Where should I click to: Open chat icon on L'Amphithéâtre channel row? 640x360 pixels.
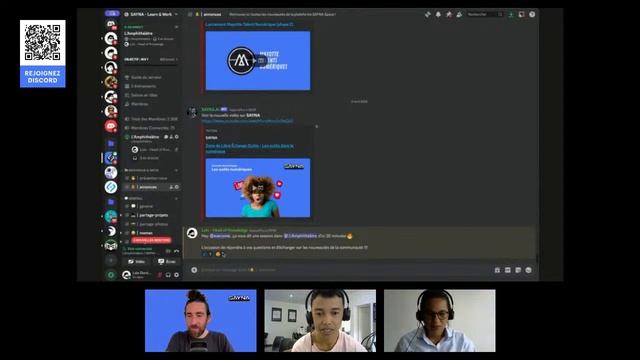click(166, 137)
